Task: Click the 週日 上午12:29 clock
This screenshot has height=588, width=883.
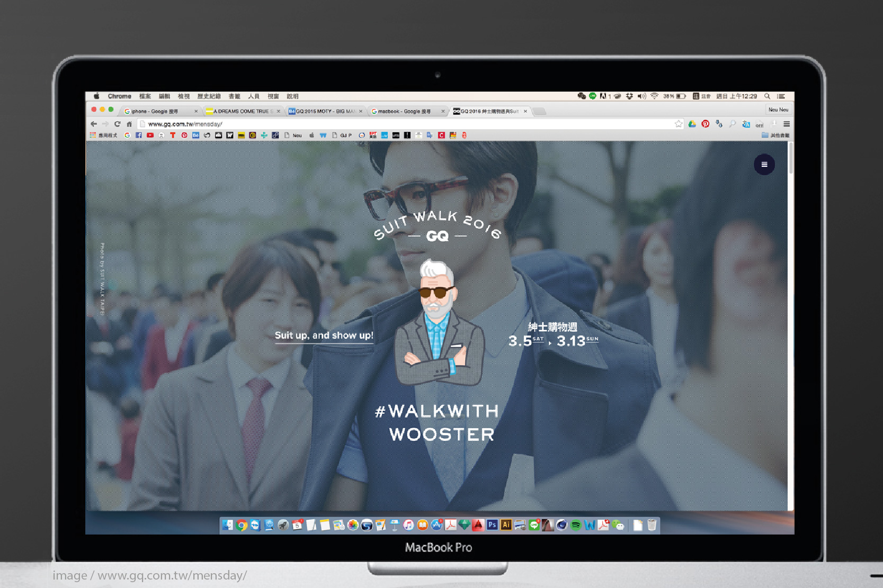Action: tap(737, 96)
